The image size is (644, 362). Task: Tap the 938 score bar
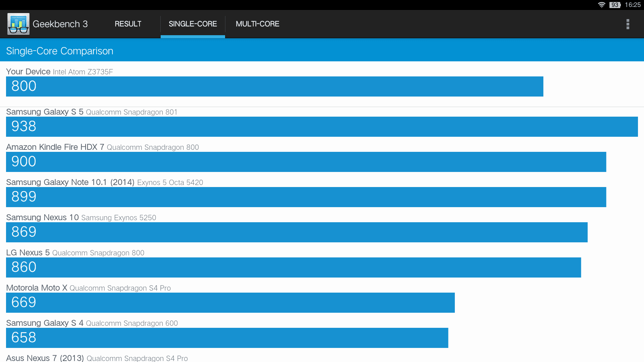(322, 127)
